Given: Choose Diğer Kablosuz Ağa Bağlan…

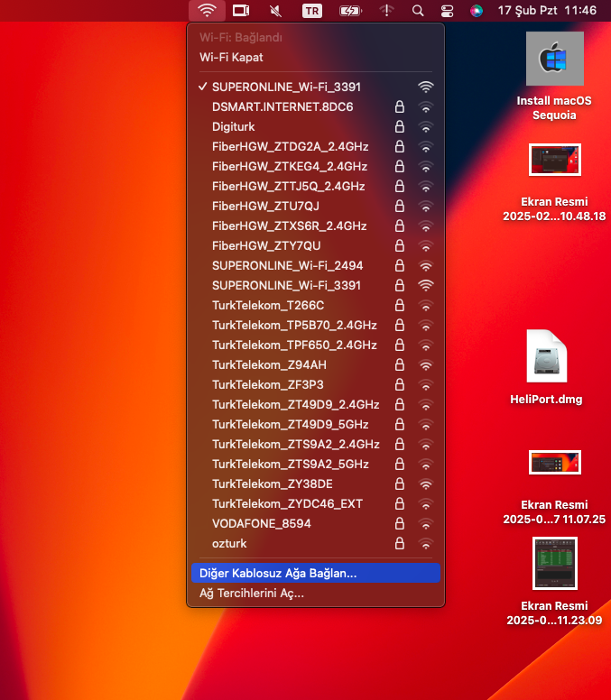Looking at the screenshot, I should (x=316, y=573).
